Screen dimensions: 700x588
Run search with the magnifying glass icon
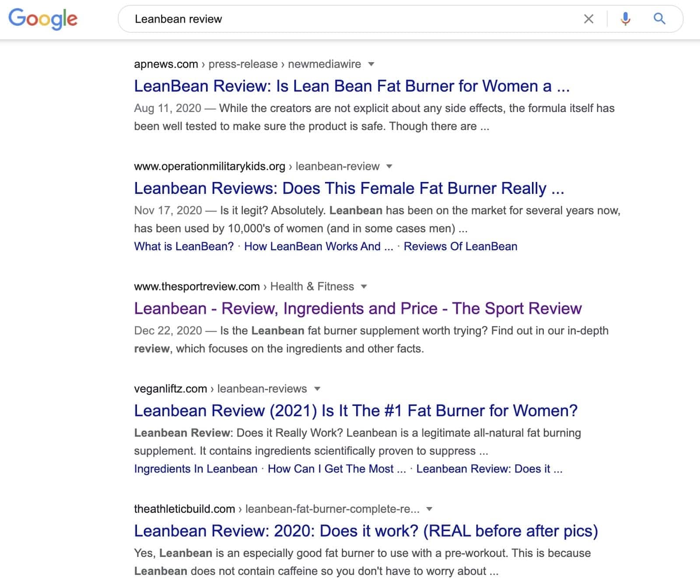(659, 19)
